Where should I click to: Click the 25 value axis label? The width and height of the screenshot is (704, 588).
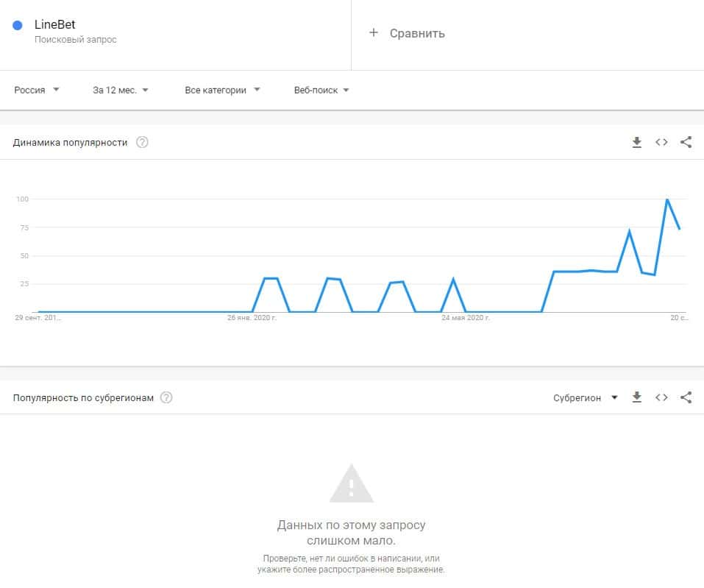point(24,283)
